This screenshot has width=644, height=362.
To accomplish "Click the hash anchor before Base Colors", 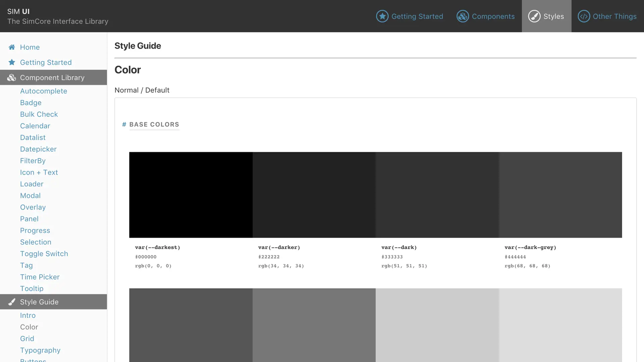I will click(x=124, y=124).
